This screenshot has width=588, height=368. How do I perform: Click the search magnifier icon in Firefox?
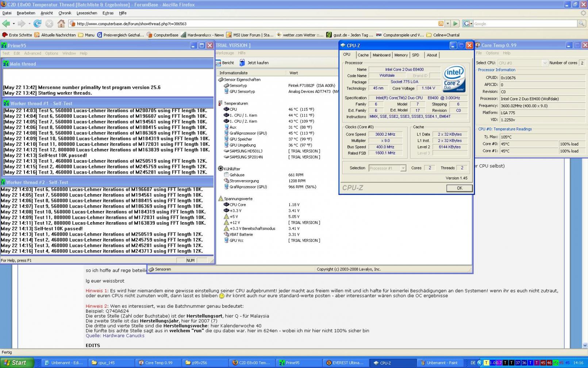pyautogui.click(x=581, y=24)
